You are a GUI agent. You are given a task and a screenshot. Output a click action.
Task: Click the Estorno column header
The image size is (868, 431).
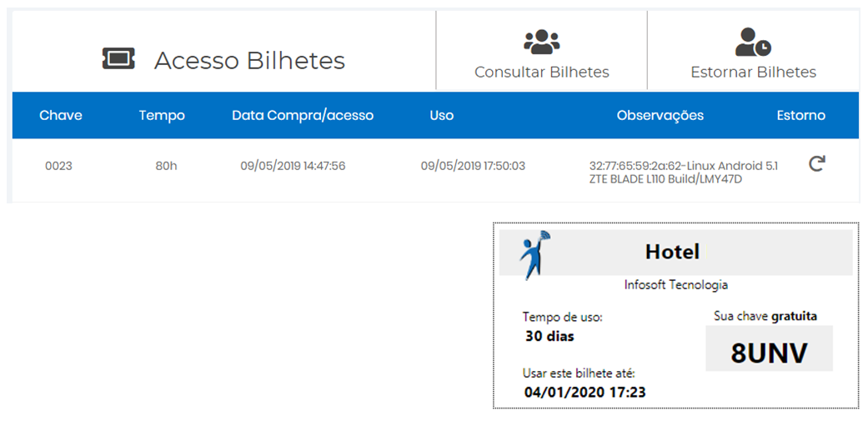pyautogui.click(x=800, y=115)
